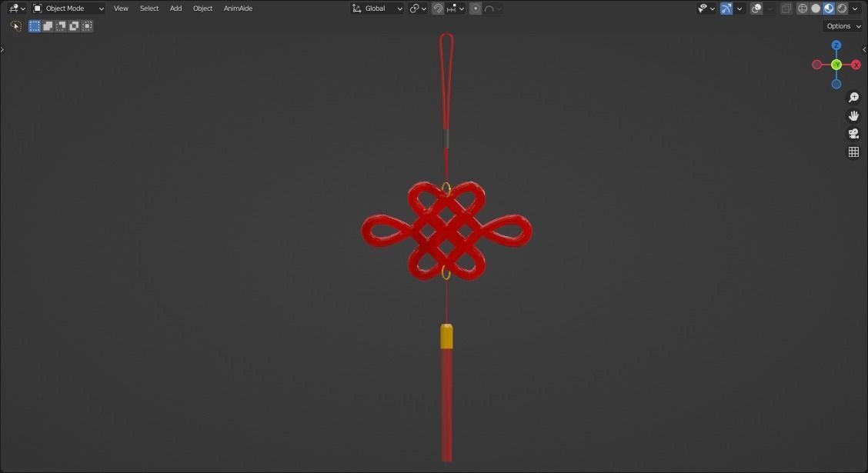This screenshot has width=868, height=473.
Task: Toggle X-Ray view
Action: pos(786,8)
